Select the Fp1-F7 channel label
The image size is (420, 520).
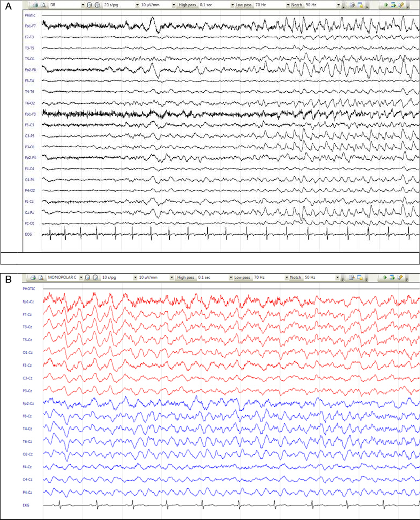coord(30,26)
